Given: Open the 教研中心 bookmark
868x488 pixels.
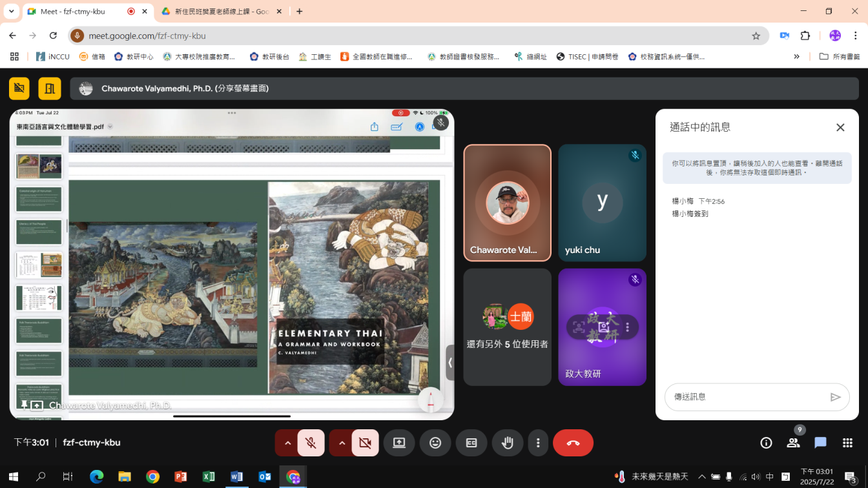Looking at the screenshot, I should (134, 57).
